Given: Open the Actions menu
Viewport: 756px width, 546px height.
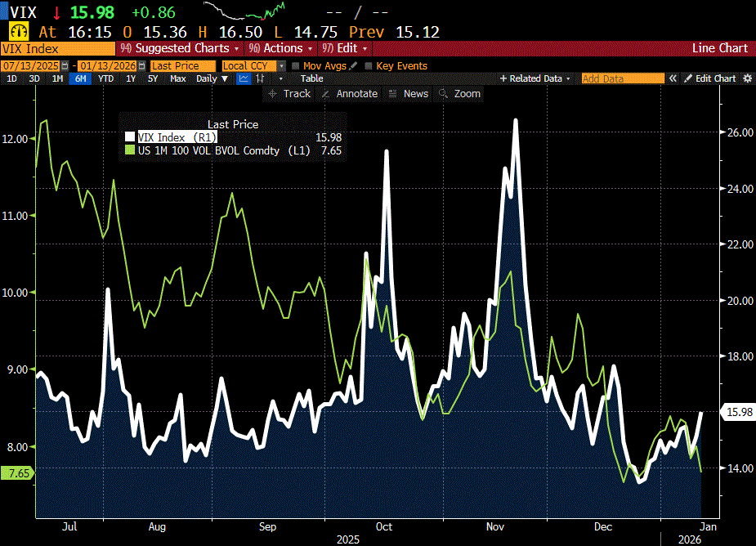Looking at the screenshot, I should tap(281, 49).
